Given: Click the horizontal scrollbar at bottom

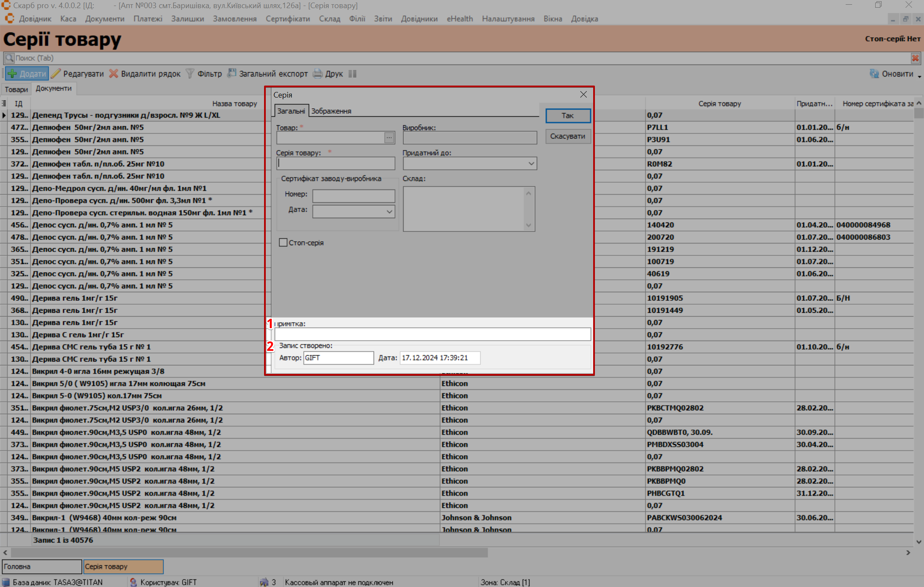Looking at the screenshot, I should click(248, 552).
